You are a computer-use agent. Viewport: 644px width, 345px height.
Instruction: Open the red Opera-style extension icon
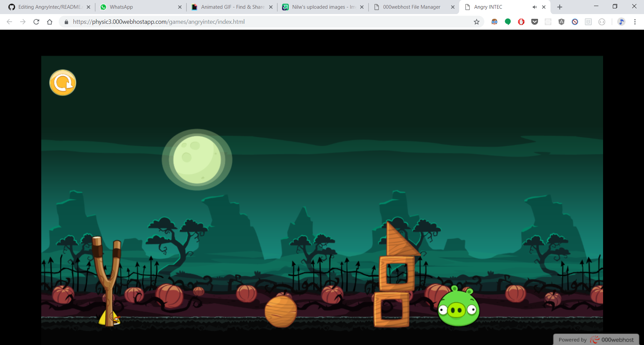click(521, 22)
